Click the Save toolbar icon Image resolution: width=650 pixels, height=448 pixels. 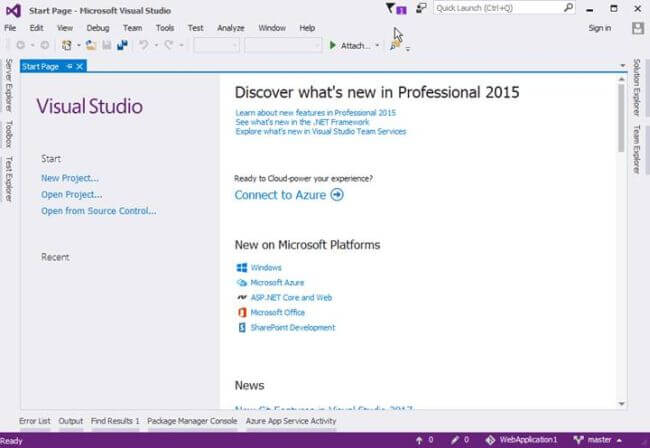[107, 45]
